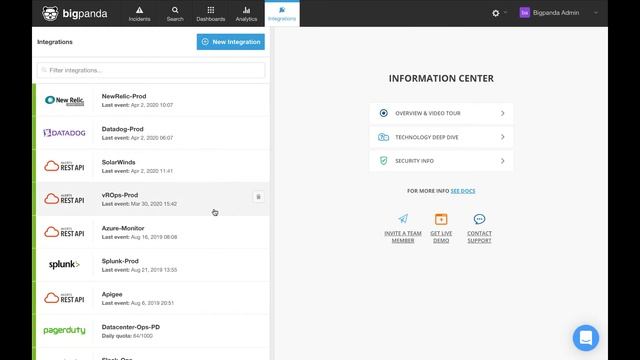
Task: Open the Incidents tab
Action: click(x=140, y=13)
